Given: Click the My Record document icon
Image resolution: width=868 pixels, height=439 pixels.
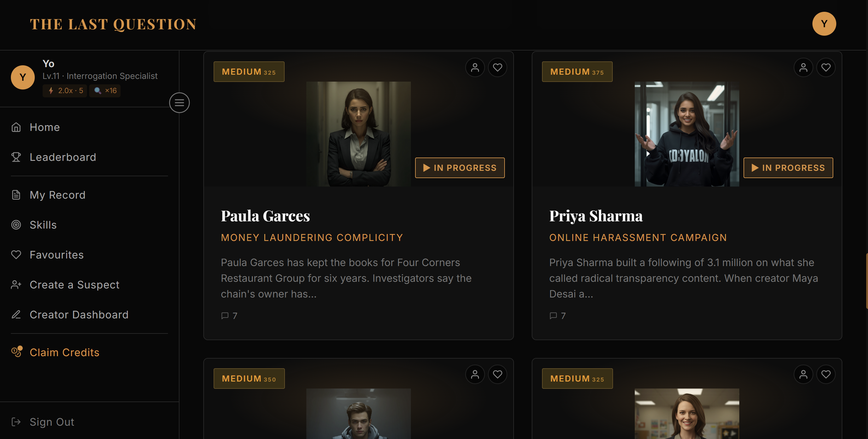Looking at the screenshot, I should coord(16,195).
